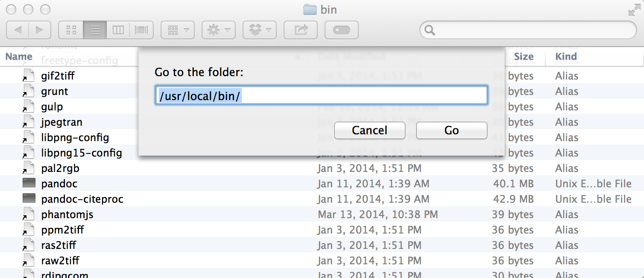Switch to icon view

click(x=71, y=30)
